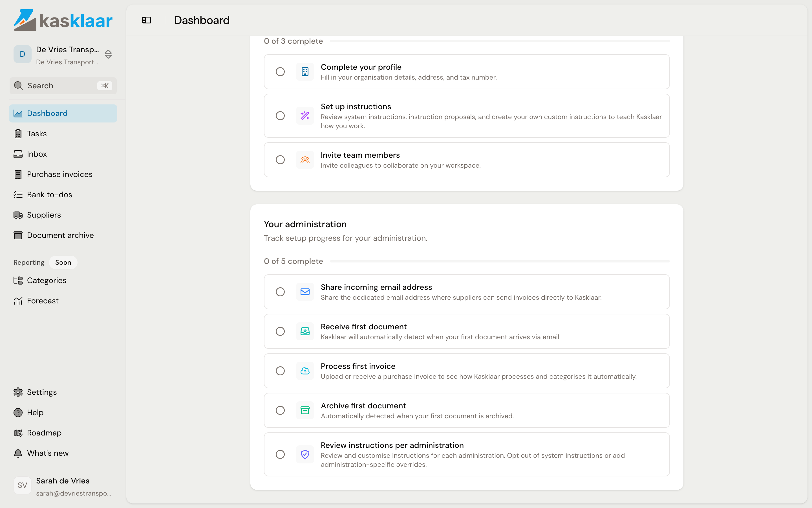The height and width of the screenshot is (508, 812).
Task: Mark Process first invoice as done
Action: point(280,371)
